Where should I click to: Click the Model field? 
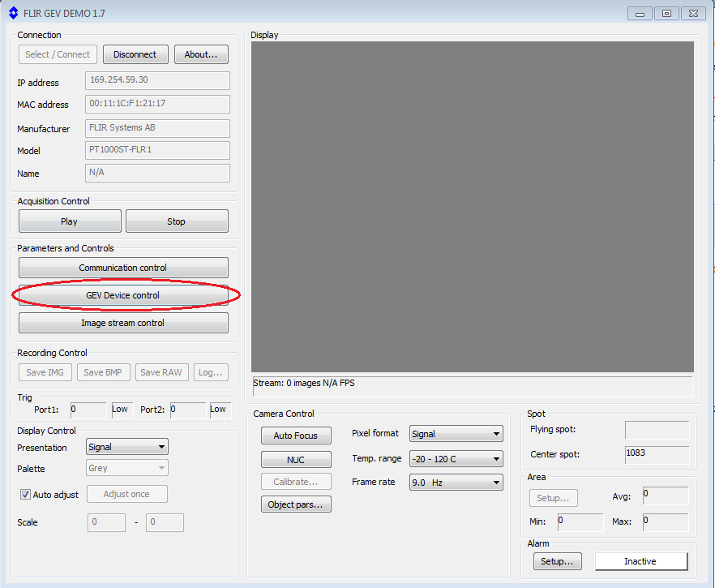point(158,150)
